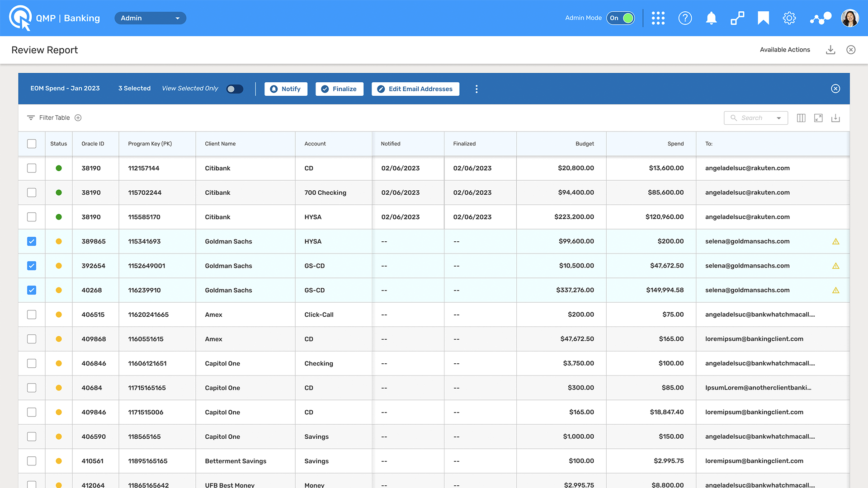Check the row for program key 112157144
This screenshot has width=868, height=488.
coord(32,168)
